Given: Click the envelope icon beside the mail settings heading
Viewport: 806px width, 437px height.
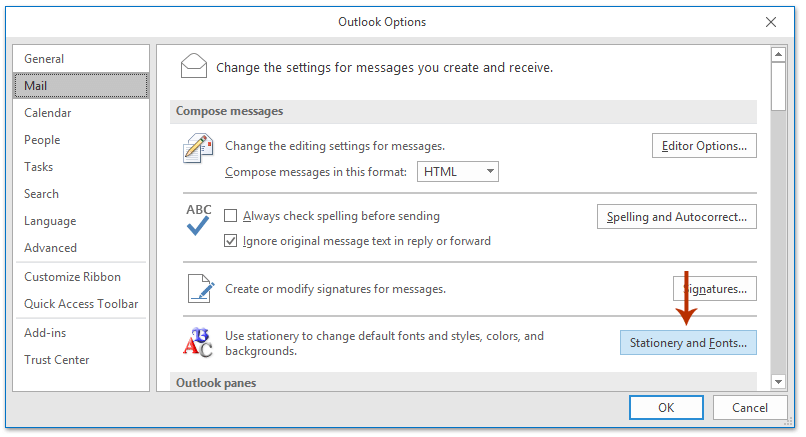Looking at the screenshot, I should (x=194, y=66).
